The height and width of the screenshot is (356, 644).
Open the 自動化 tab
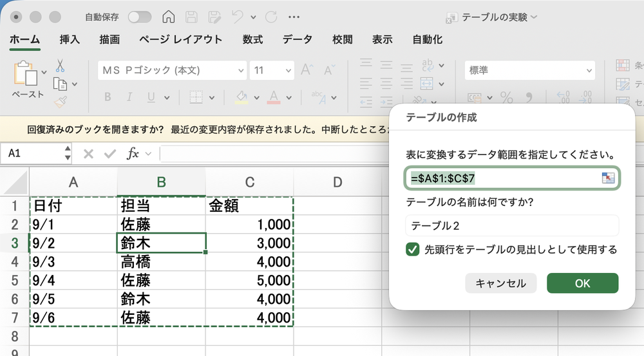[427, 39]
